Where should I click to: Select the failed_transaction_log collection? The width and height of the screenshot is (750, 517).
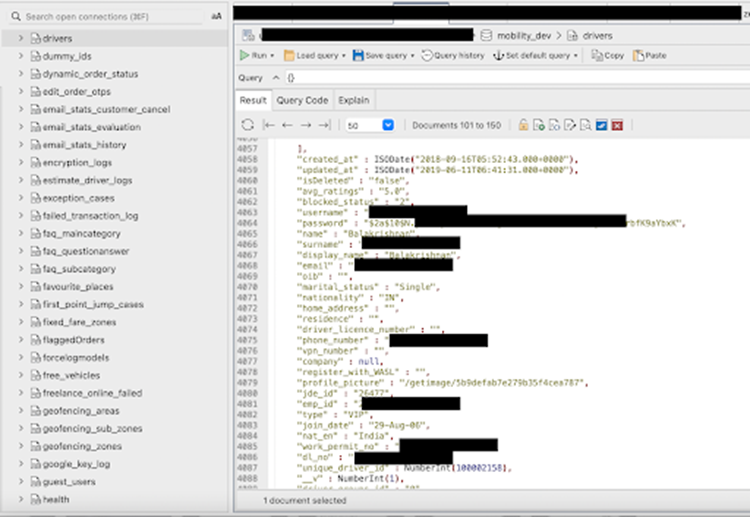[x=90, y=216]
